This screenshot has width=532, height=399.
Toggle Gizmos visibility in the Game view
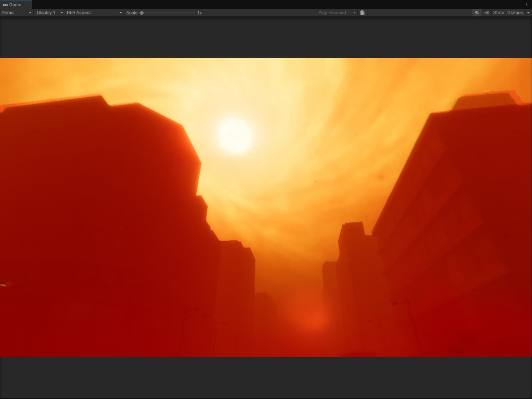click(x=515, y=13)
